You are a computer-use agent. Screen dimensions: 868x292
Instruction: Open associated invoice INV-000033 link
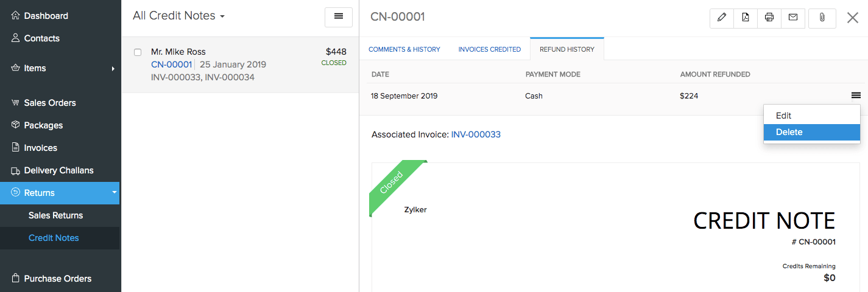point(476,134)
